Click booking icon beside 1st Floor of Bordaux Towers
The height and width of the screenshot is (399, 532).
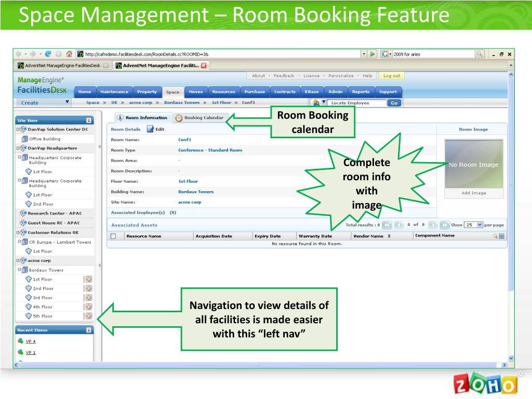tap(88, 279)
